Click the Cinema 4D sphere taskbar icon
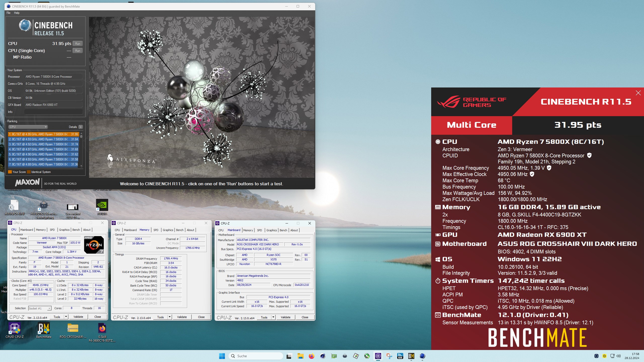 (323, 356)
